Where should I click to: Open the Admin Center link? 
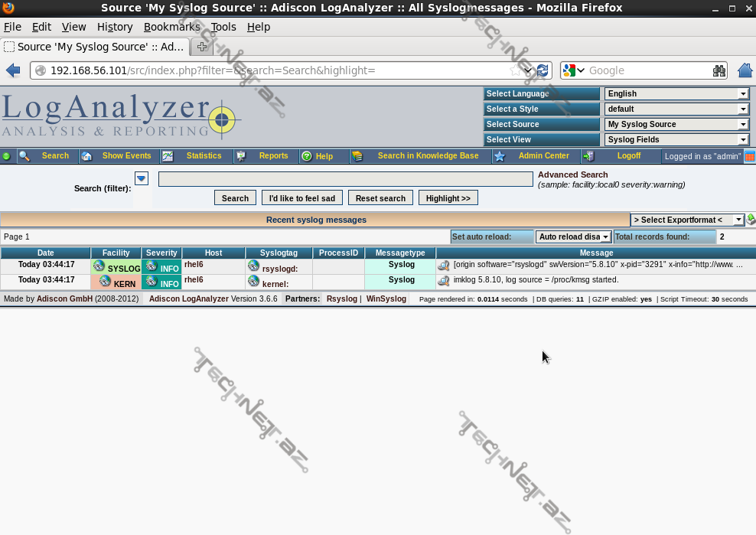pyautogui.click(x=543, y=156)
